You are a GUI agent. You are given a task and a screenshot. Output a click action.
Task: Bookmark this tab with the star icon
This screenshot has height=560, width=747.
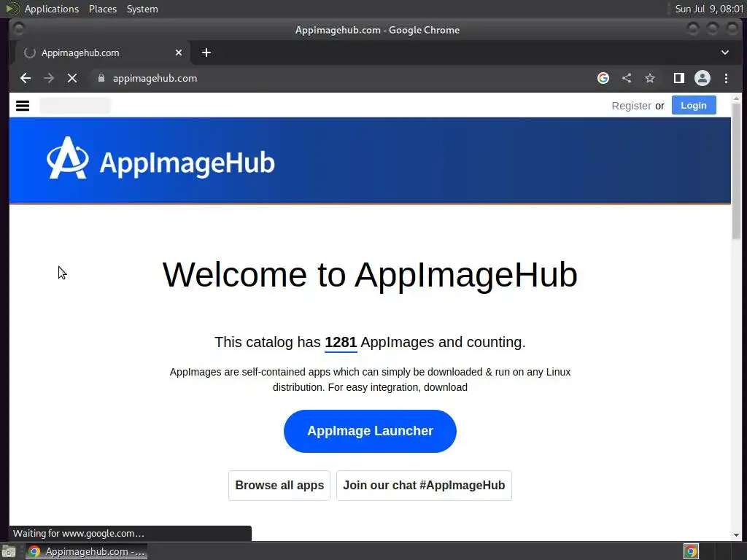click(650, 78)
